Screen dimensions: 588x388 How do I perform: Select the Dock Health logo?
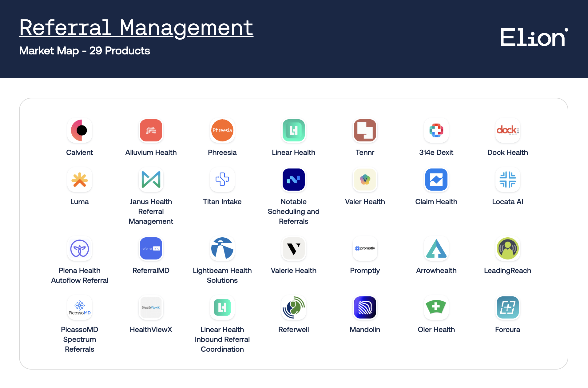(x=508, y=130)
